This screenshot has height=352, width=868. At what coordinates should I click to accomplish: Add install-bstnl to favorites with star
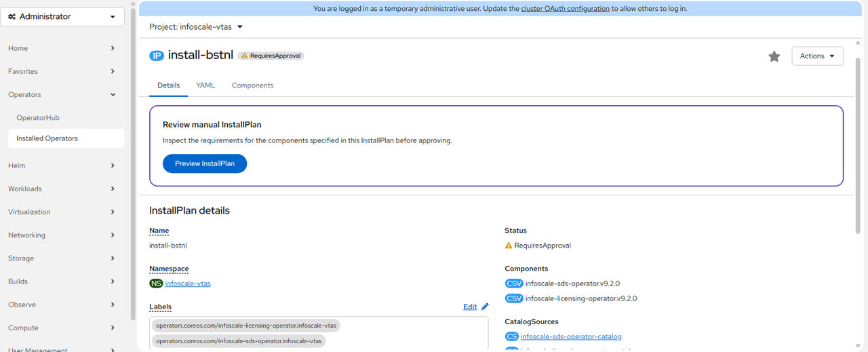tap(774, 56)
